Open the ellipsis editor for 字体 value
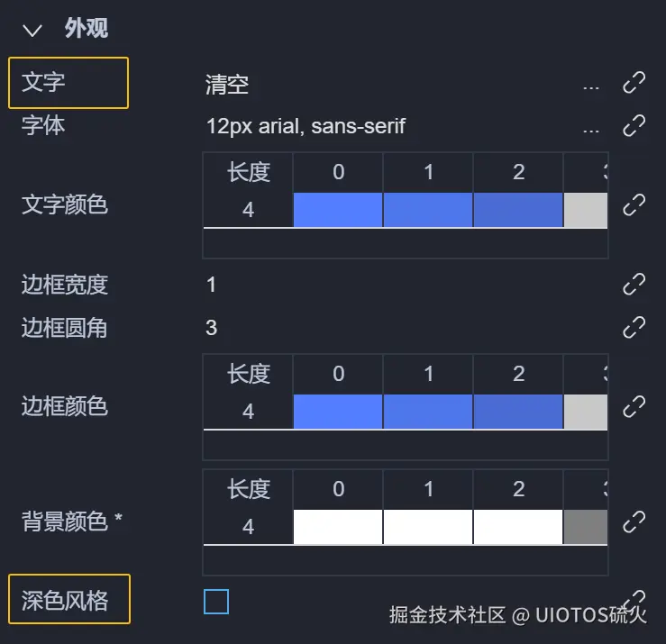This screenshot has width=666, height=644. [591, 129]
